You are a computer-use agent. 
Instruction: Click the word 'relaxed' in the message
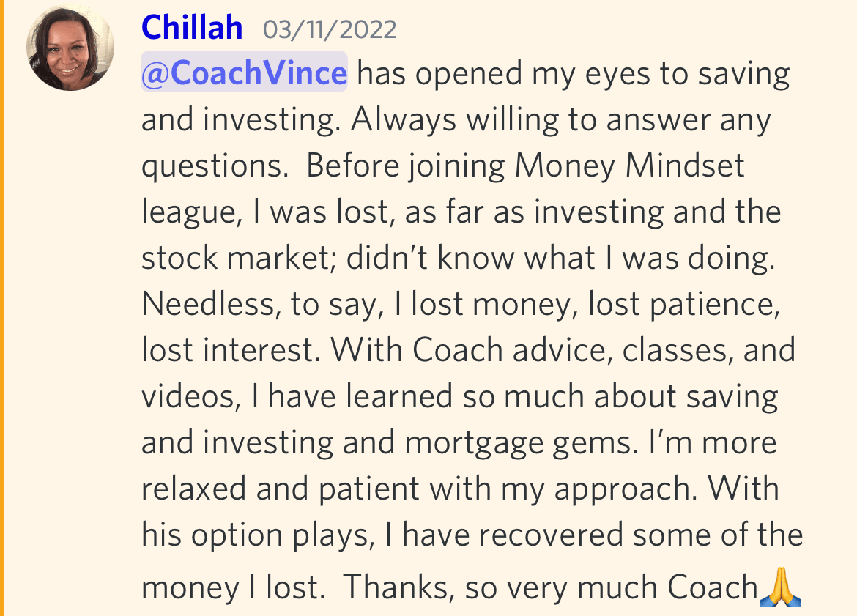[x=194, y=488]
